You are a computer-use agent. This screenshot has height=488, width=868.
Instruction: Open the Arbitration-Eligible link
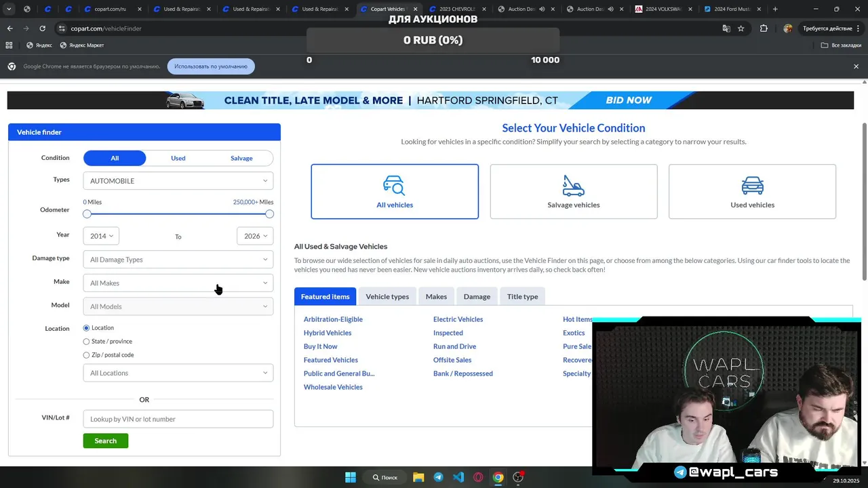(x=333, y=319)
